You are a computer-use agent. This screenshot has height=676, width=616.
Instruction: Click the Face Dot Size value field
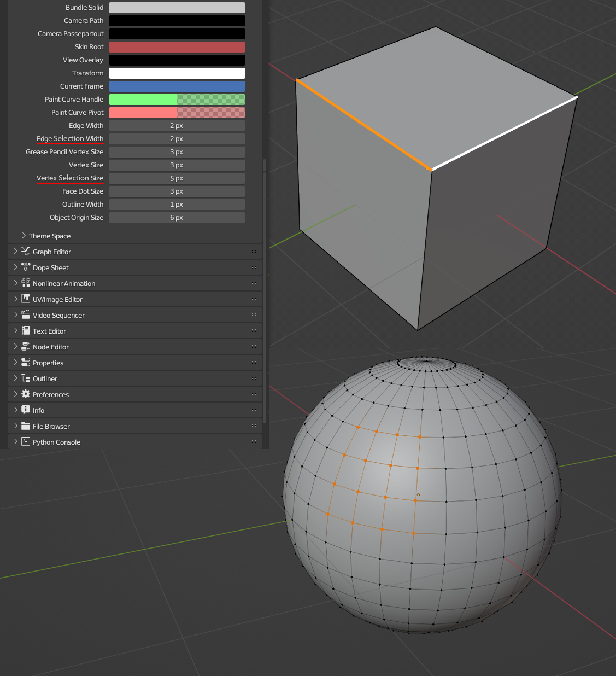[177, 191]
